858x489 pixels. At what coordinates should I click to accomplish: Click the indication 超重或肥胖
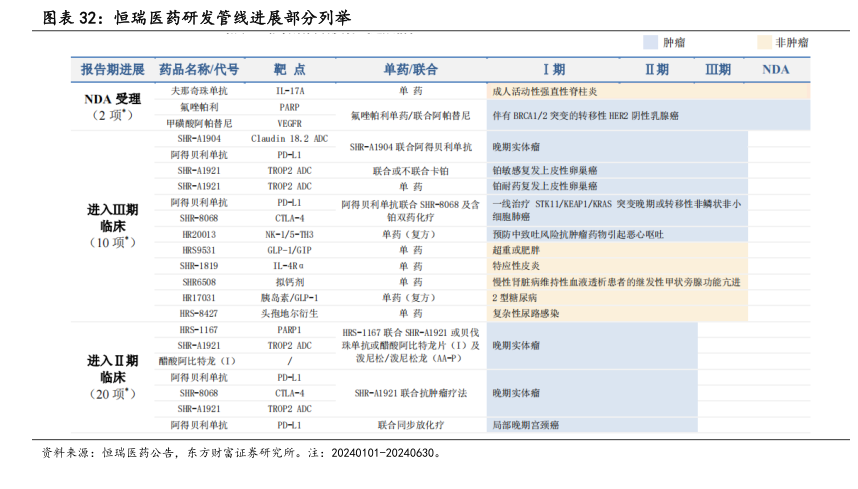(x=516, y=251)
